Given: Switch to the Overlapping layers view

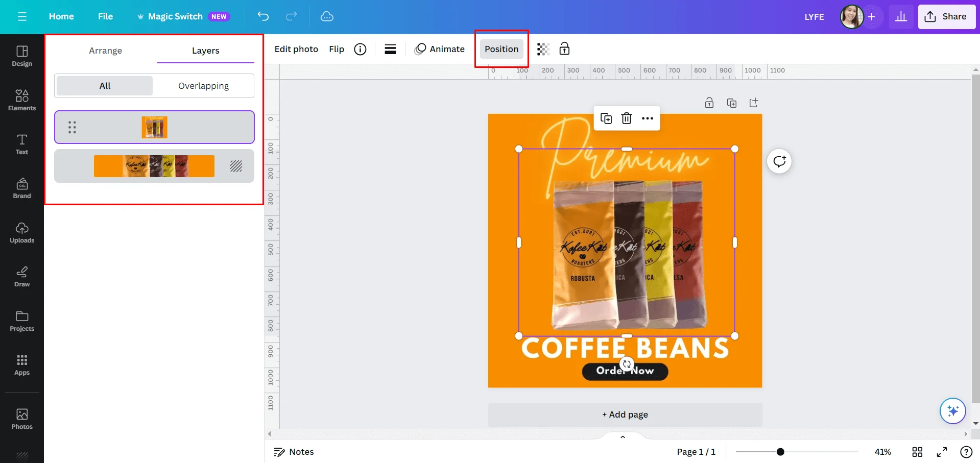Looking at the screenshot, I should pyautogui.click(x=203, y=85).
